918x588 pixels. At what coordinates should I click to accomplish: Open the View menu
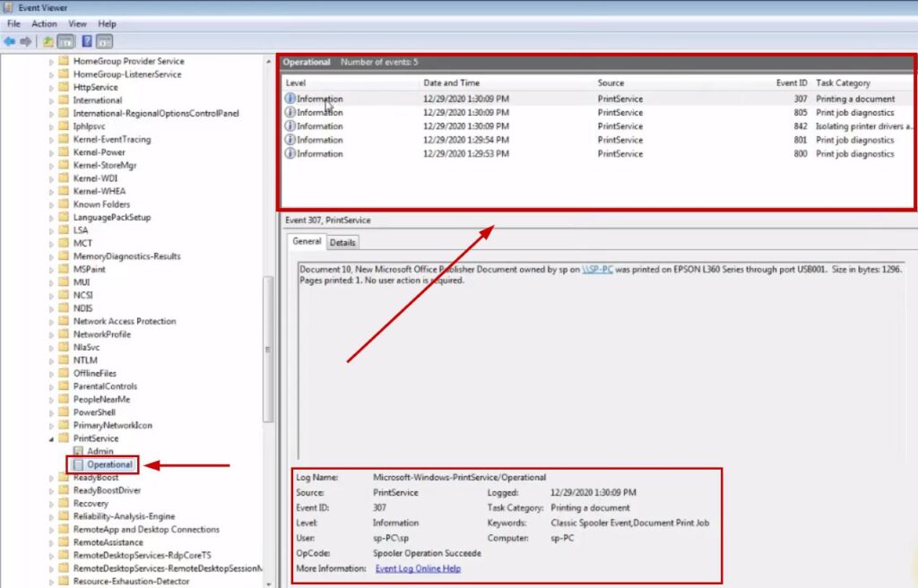[x=78, y=24]
